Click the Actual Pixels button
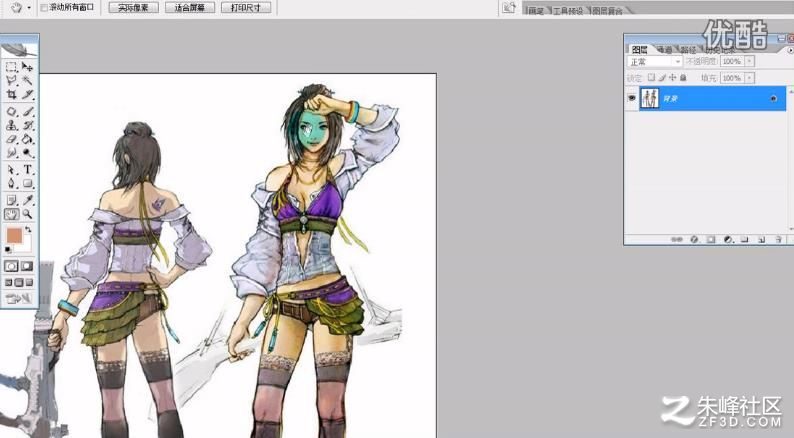Viewport: 794px width, 438px height. [133, 8]
